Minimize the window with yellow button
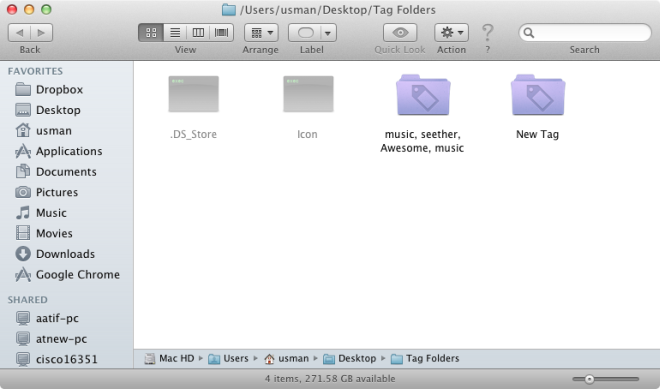The height and width of the screenshot is (389, 660). pyautogui.click(x=29, y=9)
